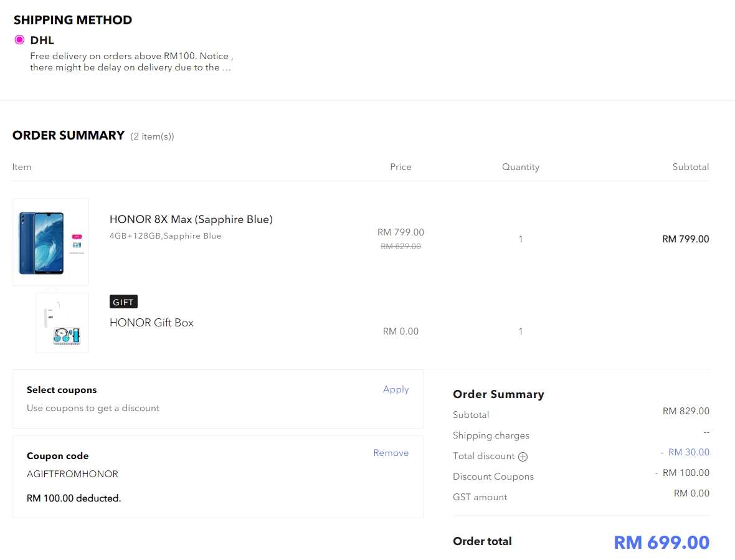Click the RM 699.00 order total amount

661,542
